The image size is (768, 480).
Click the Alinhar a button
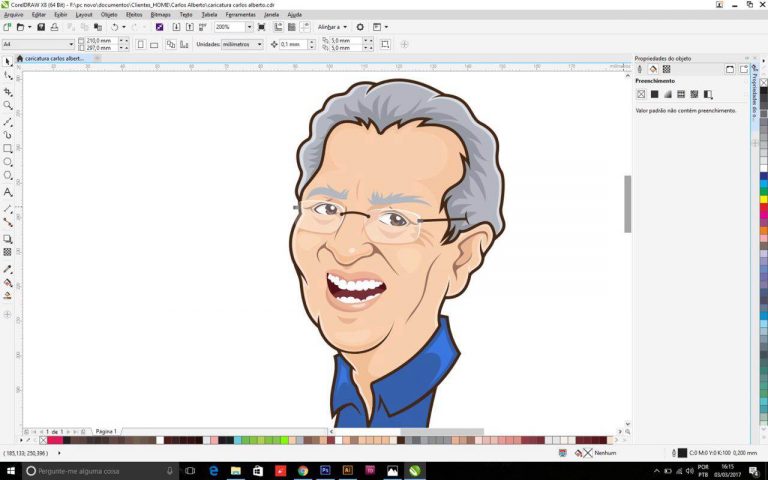click(x=334, y=27)
